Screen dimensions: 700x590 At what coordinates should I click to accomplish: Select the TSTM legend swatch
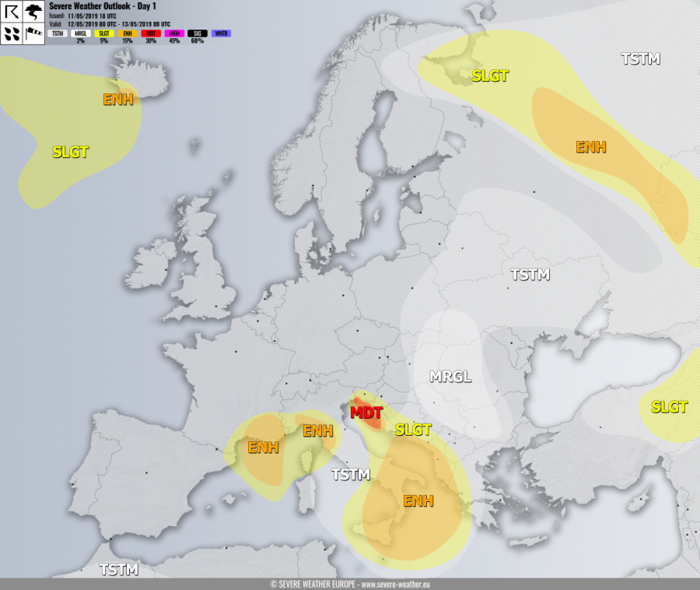click(x=58, y=33)
